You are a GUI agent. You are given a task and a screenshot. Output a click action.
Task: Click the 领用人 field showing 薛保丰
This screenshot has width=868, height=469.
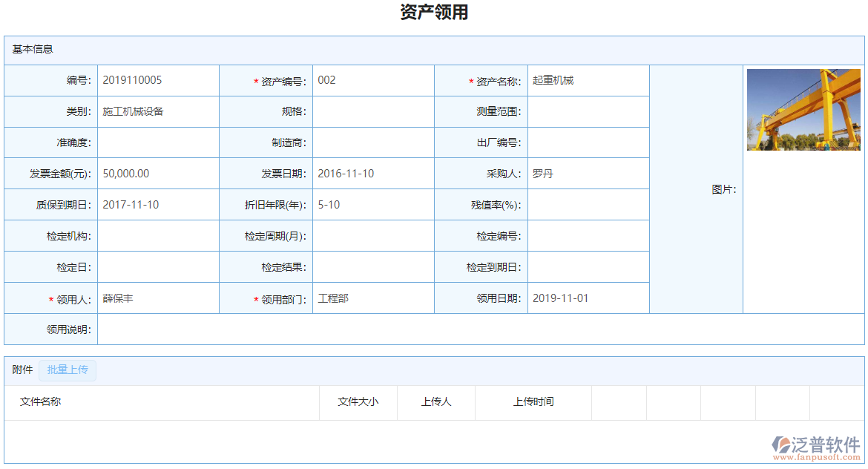point(157,298)
